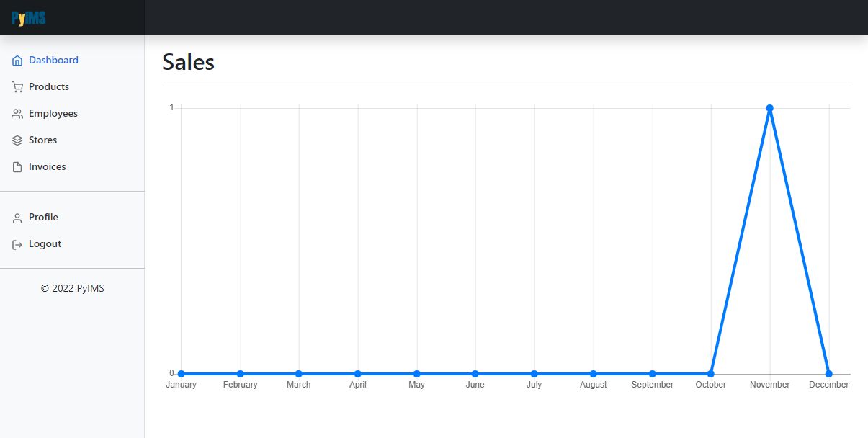Click the Dashboard home icon
The height and width of the screenshot is (438, 868).
(x=17, y=61)
